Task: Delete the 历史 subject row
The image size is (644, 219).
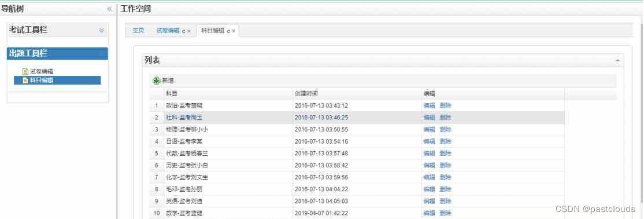Action: (445, 165)
